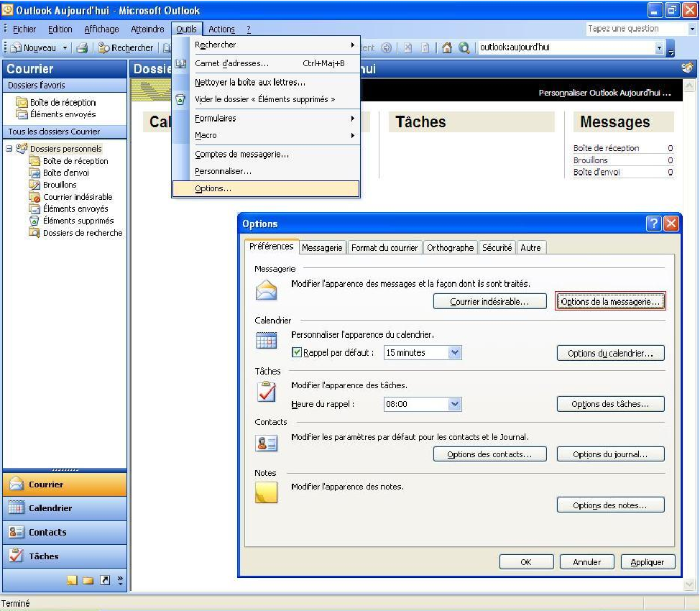Expand Formulaires submenu
The image size is (700, 611).
click(352, 119)
